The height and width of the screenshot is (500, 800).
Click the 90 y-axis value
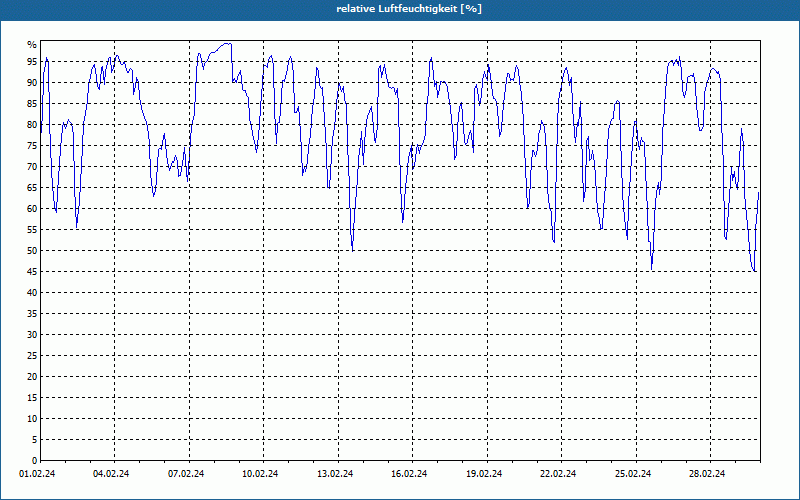32,83
